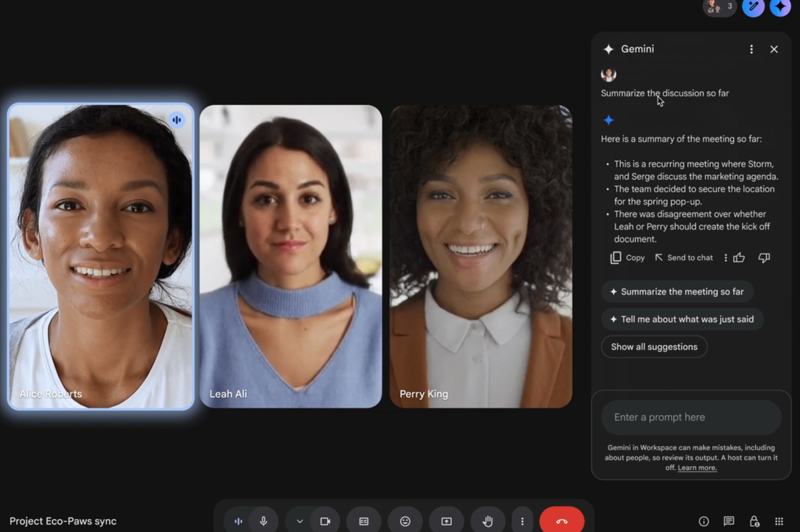Mute the microphone
Image resolution: width=800 pixels, height=532 pixels.
point(264,521)
